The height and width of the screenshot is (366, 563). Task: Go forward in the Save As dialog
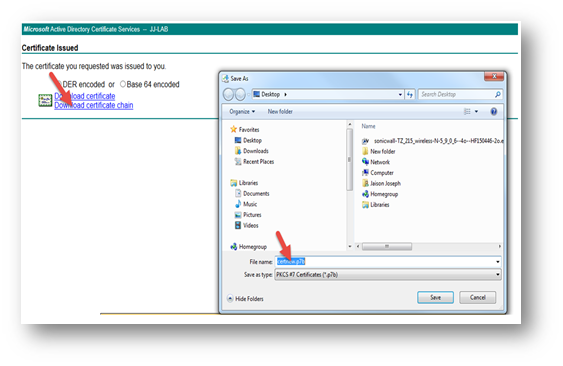tap(240, 94)
